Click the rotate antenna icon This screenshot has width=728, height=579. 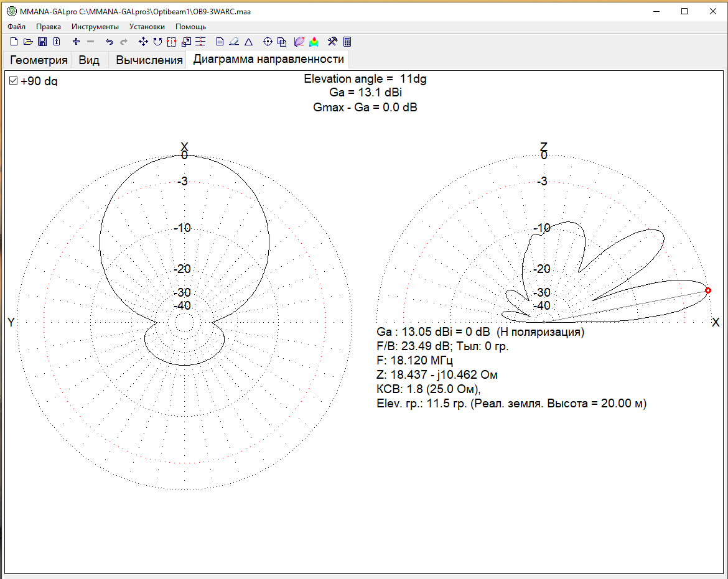157,42
